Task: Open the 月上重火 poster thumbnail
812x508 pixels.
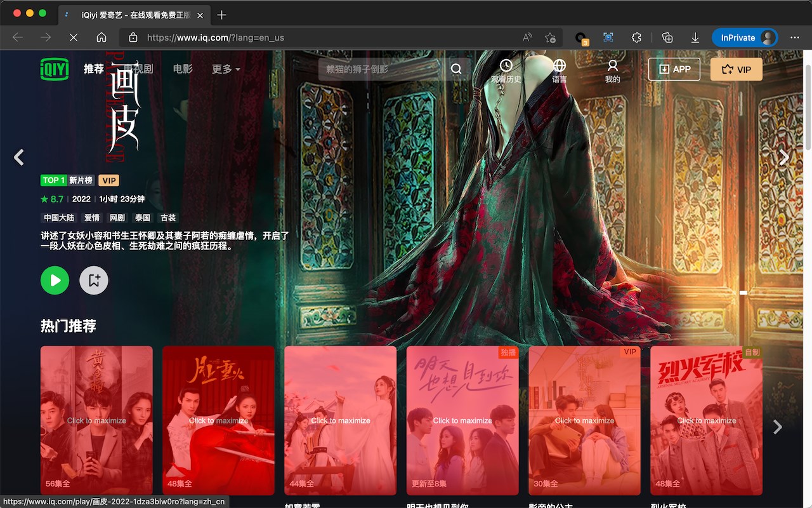Action: coord(218,420)
